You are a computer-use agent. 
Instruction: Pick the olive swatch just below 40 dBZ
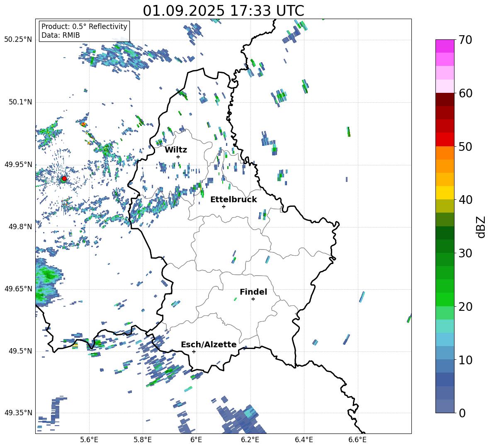click(445, 206)
